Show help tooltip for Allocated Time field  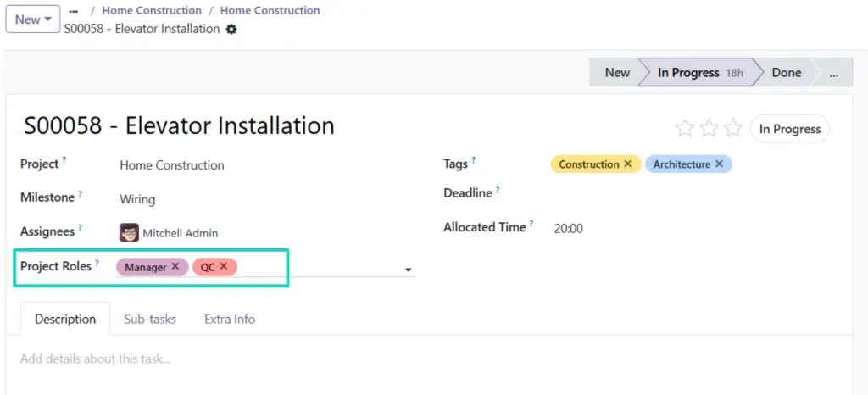(531, 224)
